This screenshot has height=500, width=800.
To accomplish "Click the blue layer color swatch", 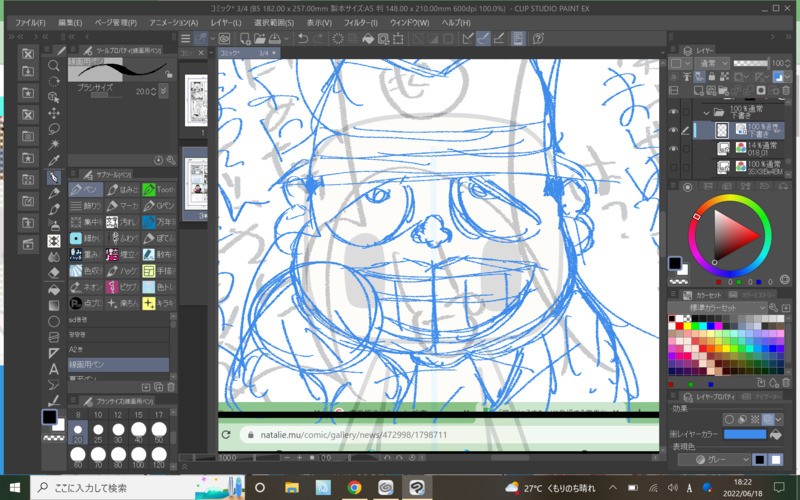I will pyautogui.click(x=745, y=434).
